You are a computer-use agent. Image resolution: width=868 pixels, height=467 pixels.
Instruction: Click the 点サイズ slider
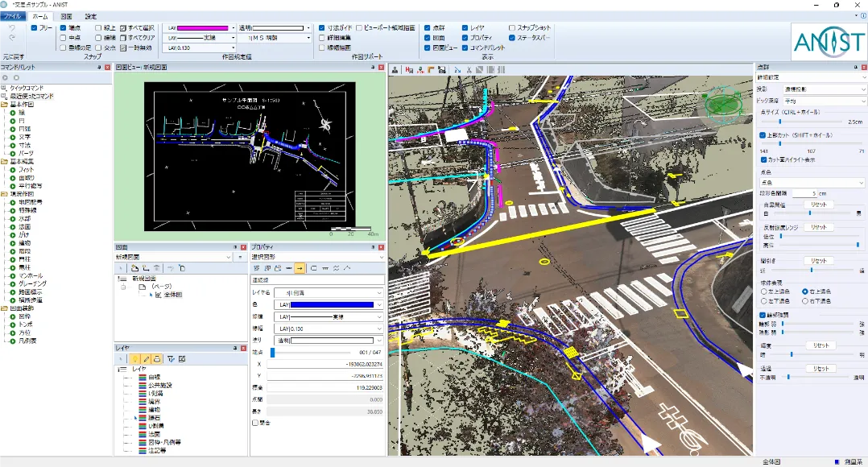[x=802, y=122]
